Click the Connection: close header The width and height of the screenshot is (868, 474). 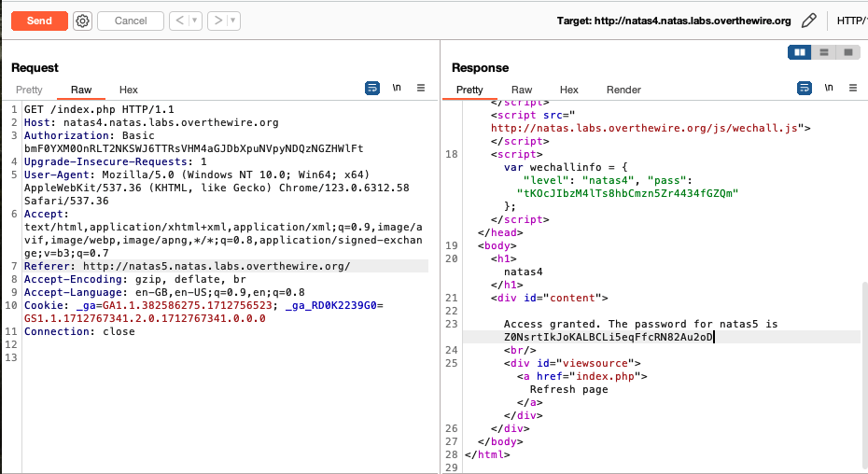79,331
